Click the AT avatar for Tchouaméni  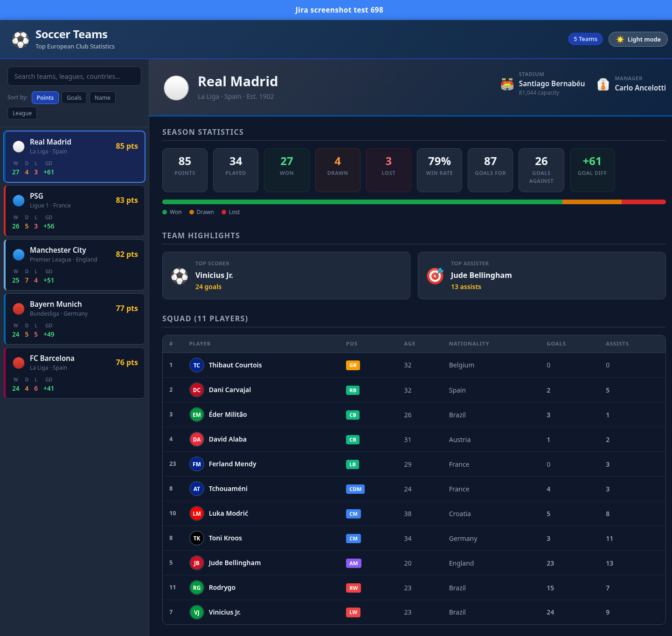(197, 489)
